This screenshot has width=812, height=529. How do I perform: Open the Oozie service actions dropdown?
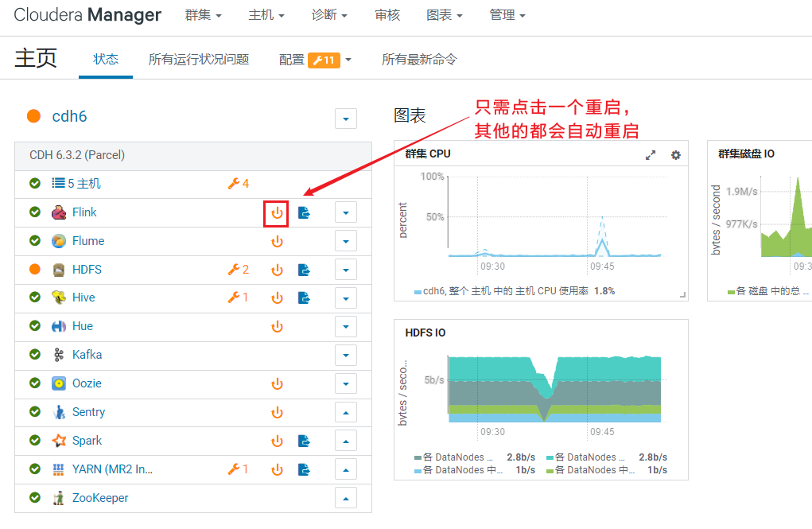[x=346, y=384]
